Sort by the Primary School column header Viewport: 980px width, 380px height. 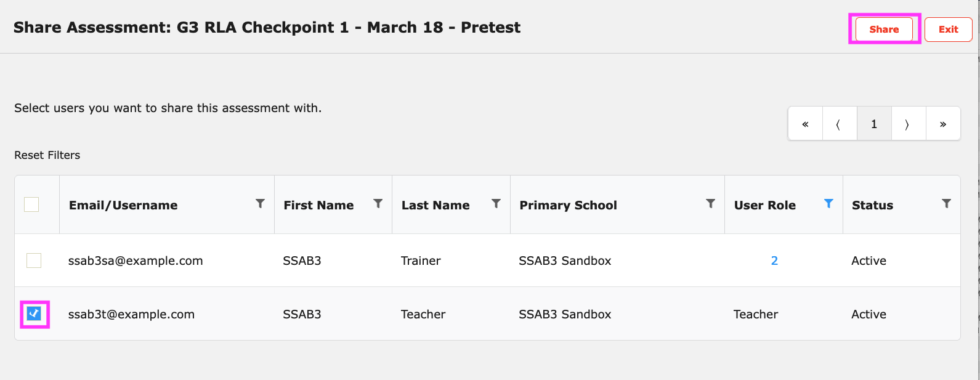(568, 205)
